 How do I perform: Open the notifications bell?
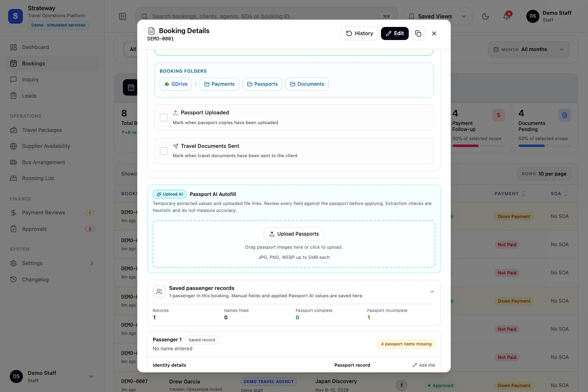[507, 16]
